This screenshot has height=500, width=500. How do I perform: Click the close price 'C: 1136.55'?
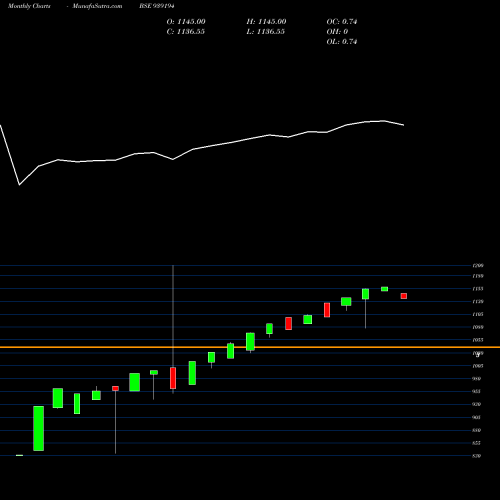tap(186, 32)
